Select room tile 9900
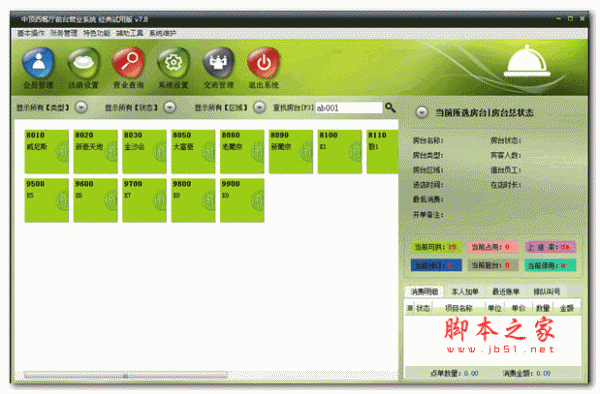This screenshot has height=394, width=600. click(x=242, y=200)
